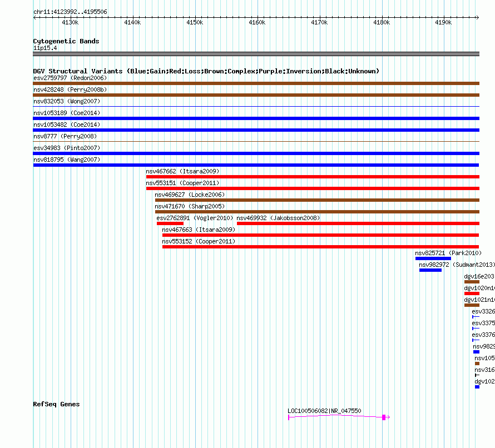Click the brown bar under dgv1021n1

click(x=472, y=305)
